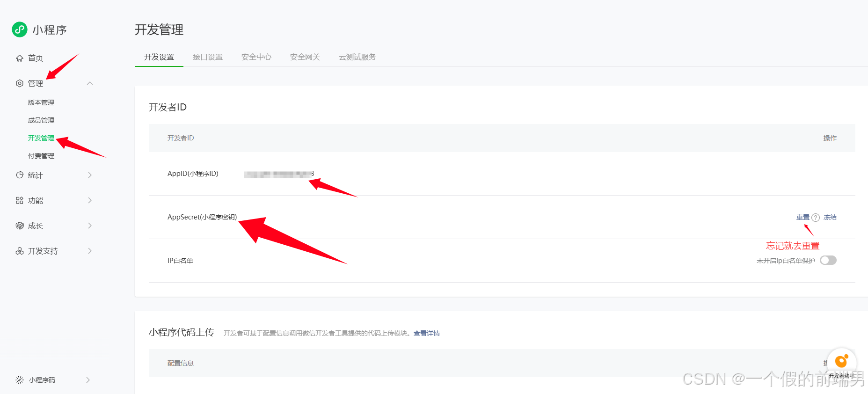The height and width of the screenshot is (394, 868).
Task: Click the 功能 sidebar menu label
Action: (x=36, y=200)
